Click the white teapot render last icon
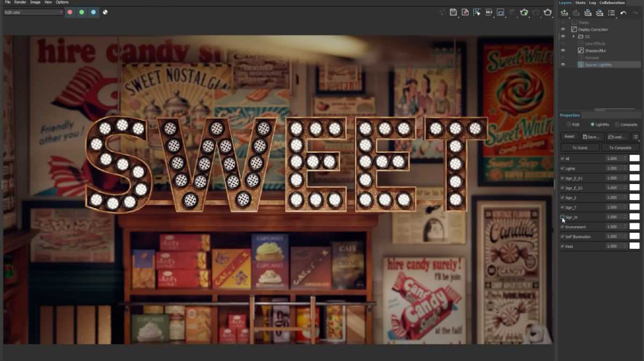 click(547, 12)
